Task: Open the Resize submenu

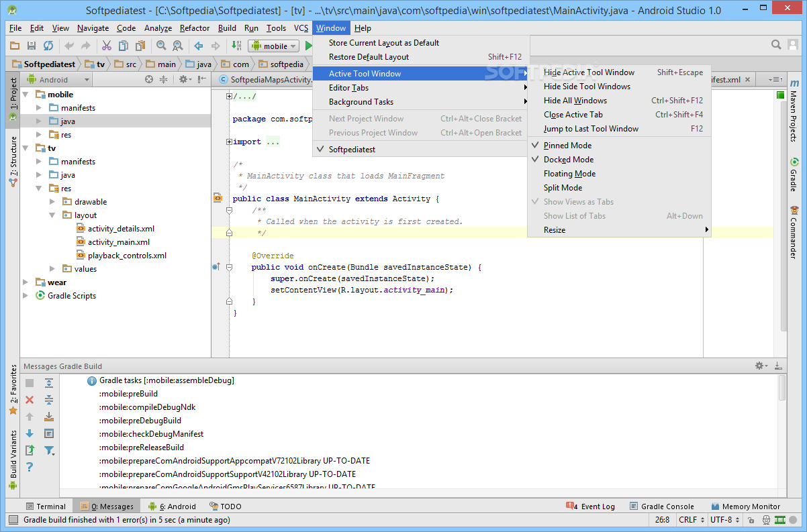Action: click(618, 230)
